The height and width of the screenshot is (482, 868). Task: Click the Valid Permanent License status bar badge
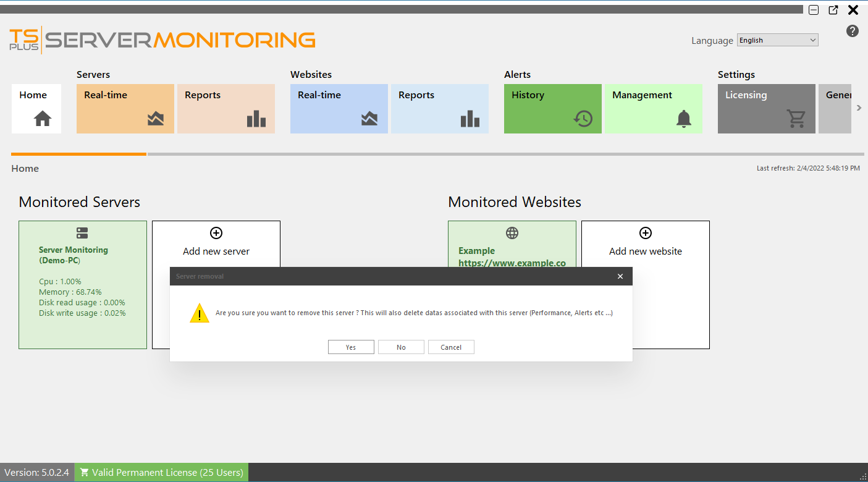point(161,472)
